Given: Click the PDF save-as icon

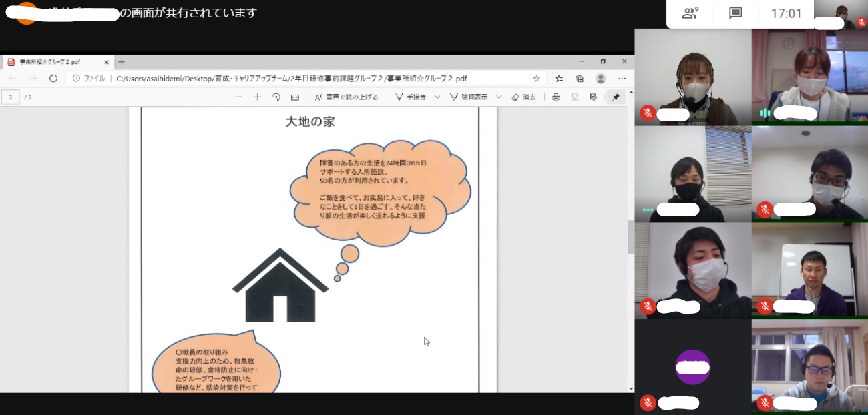Looking at the screenshot, I should coord(593,97).
